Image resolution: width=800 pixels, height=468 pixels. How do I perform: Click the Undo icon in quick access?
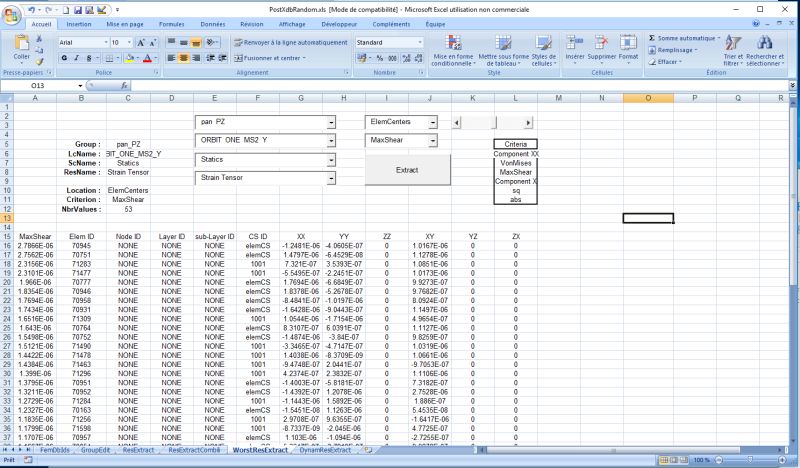(x=32, y=10)
